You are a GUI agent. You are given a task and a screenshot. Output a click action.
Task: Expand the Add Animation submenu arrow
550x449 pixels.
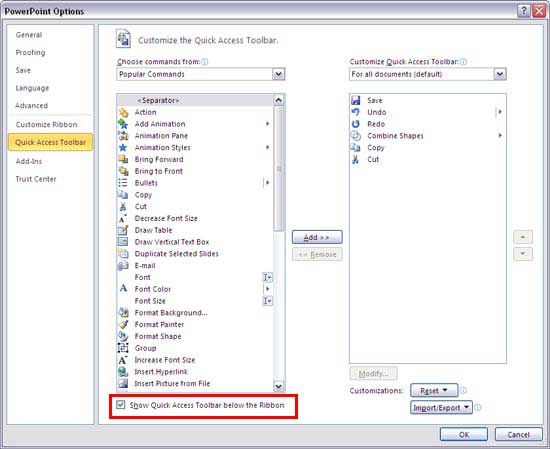[268, 124]
